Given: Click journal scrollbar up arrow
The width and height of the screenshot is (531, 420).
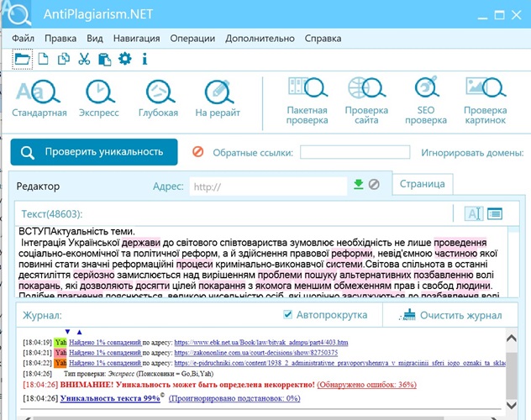Looking at the screenshot, I should tap(512, 338).
